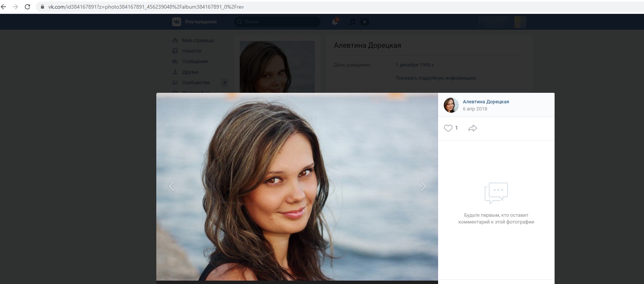Click the Поиск search field
The width and height of the screenshot is (644, 284).
[x=277, y=22]
